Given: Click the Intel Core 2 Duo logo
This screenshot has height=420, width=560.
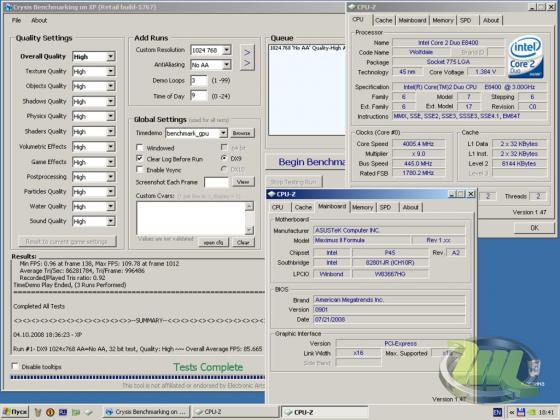Looking at the screenshot, I should click(525, 57).
